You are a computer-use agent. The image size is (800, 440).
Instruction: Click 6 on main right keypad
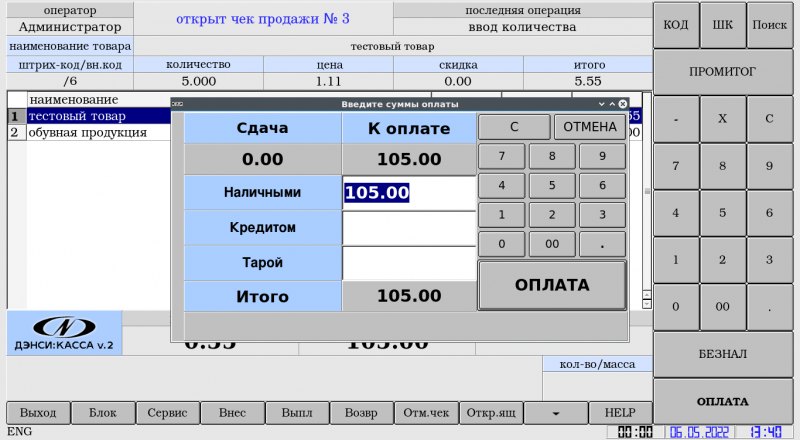[769, 213]
